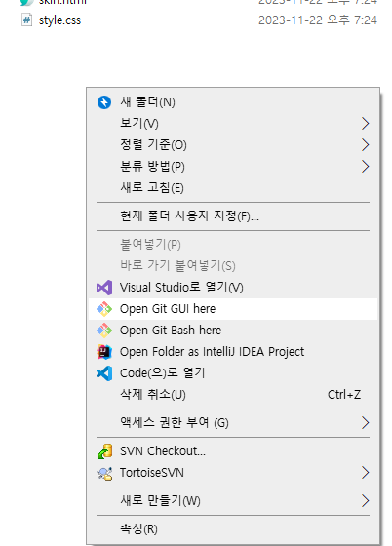The height and width of the screenshot is (546, 392).
Task: Expand the 보기(V) submenu arrow
Action: [365, 123]
